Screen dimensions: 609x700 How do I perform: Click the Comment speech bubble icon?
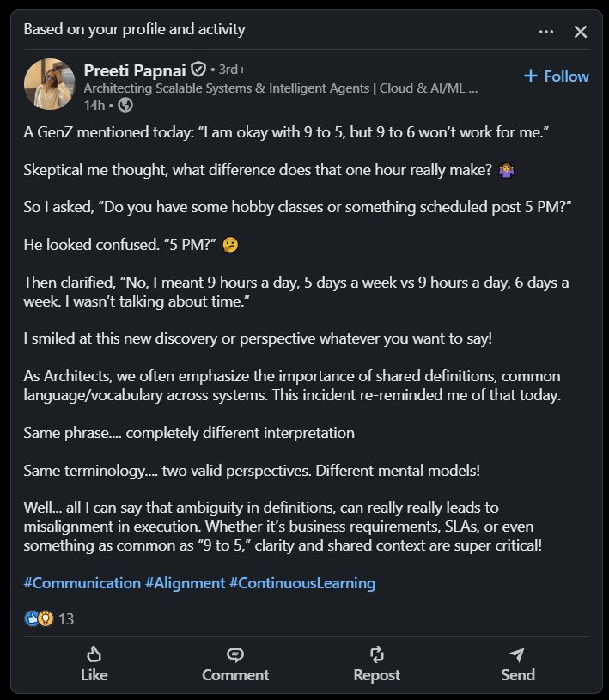click(235, 655)
